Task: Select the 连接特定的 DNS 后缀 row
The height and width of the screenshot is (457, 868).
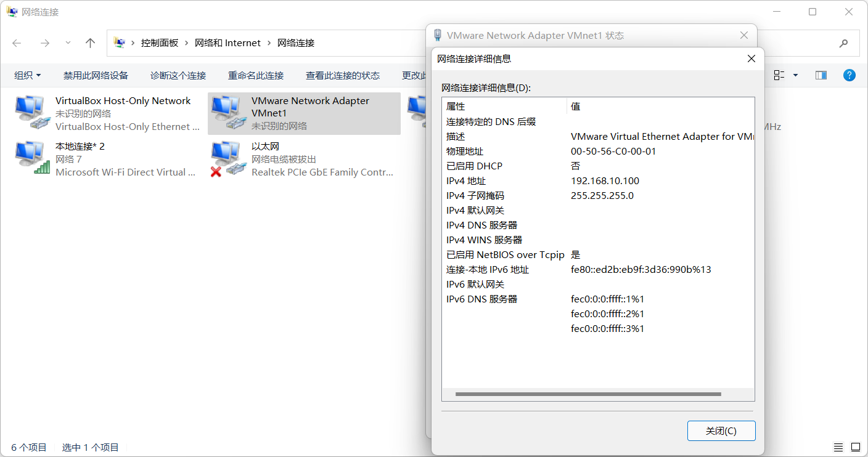Action: point(598,121)
